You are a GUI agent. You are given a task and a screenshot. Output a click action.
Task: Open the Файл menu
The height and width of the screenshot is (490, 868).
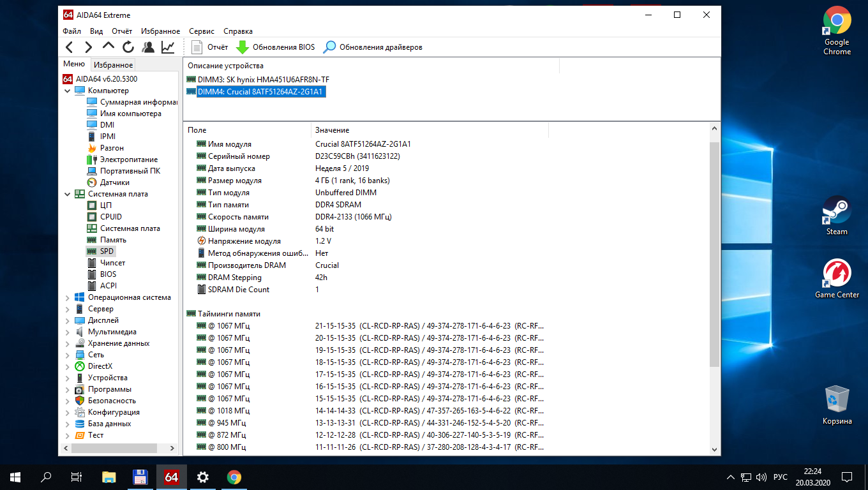[71, 31]
